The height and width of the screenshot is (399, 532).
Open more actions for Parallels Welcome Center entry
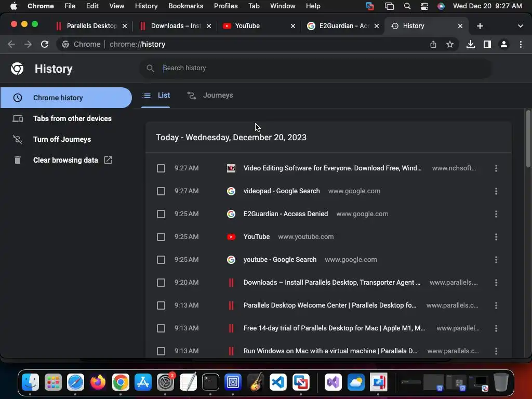pos(496,305)
